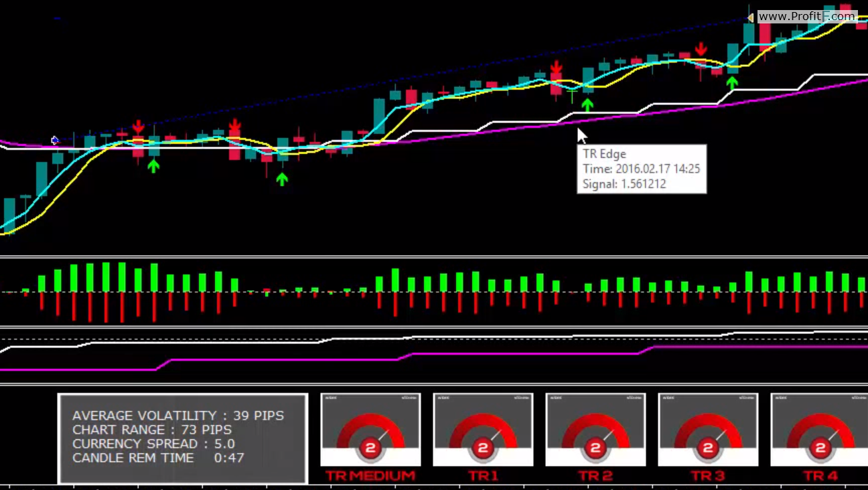This screenshot has height=490, width=868.
Task: Click the tooltip Time: 2016.02.17 14:25 line
Action: (641, 169)
